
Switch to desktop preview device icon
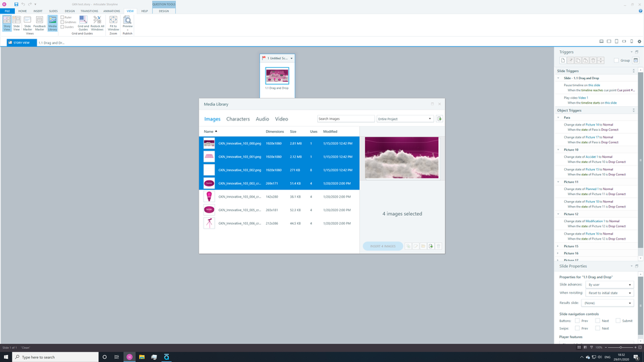click(x=601, y=41)
